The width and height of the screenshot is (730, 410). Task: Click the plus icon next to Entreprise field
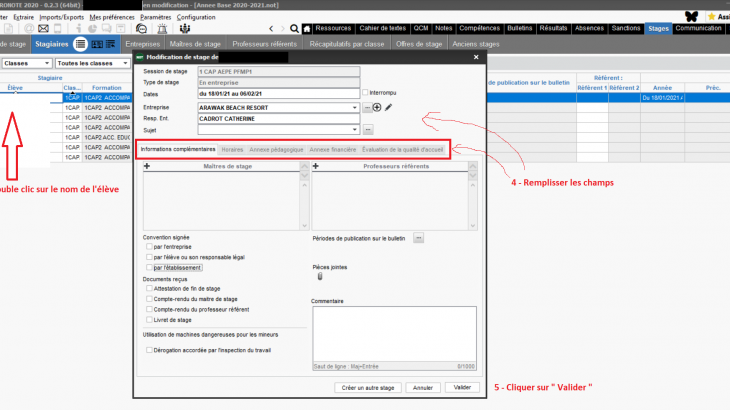click(377, 107)
